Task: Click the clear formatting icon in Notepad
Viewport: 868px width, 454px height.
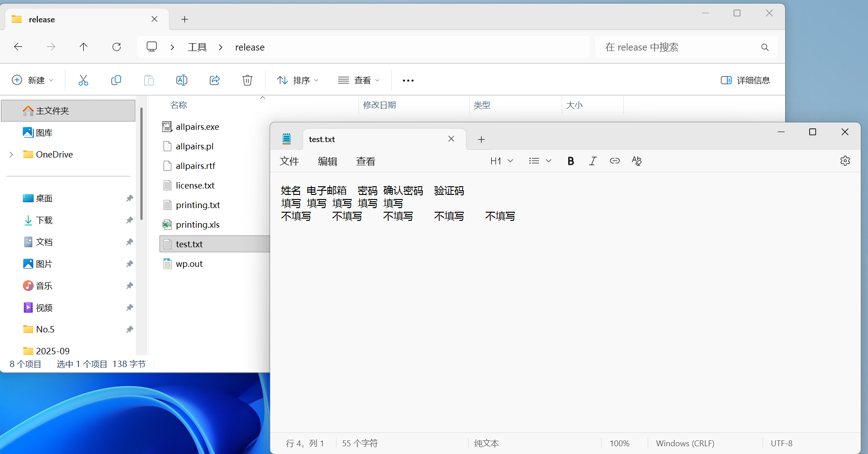Action: tap(637, 161)
